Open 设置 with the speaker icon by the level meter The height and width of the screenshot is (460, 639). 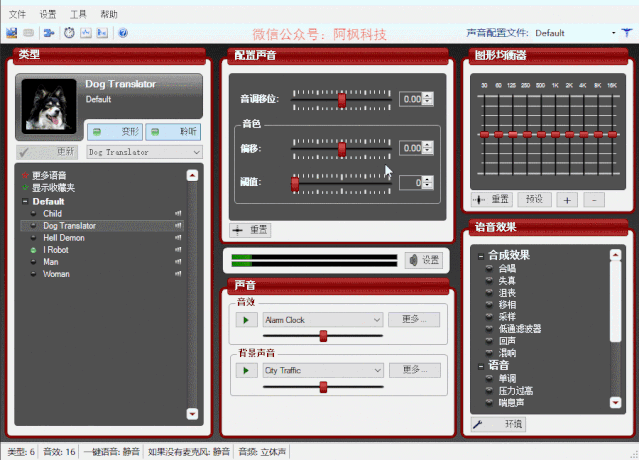click(424, 260)
